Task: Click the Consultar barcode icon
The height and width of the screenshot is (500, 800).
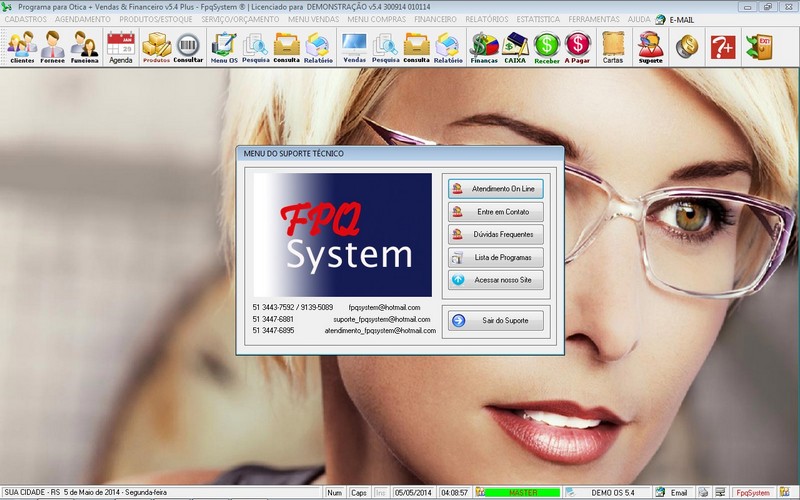Action: tap(188, 46)
